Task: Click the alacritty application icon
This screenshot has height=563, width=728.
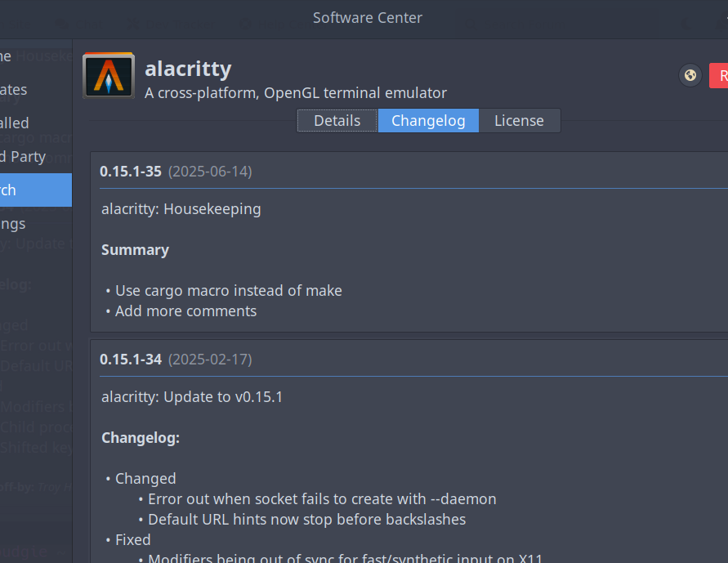Action: click(x=109, y=76)
